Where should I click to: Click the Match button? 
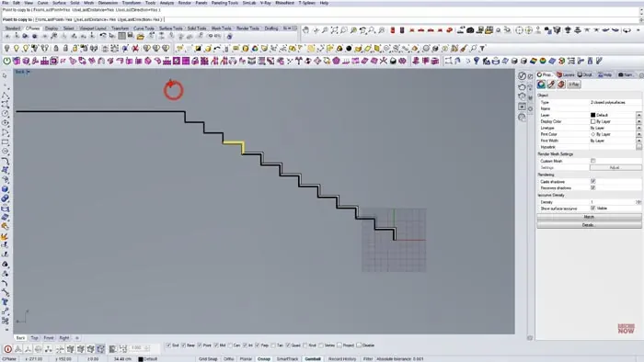coord(589,217)
